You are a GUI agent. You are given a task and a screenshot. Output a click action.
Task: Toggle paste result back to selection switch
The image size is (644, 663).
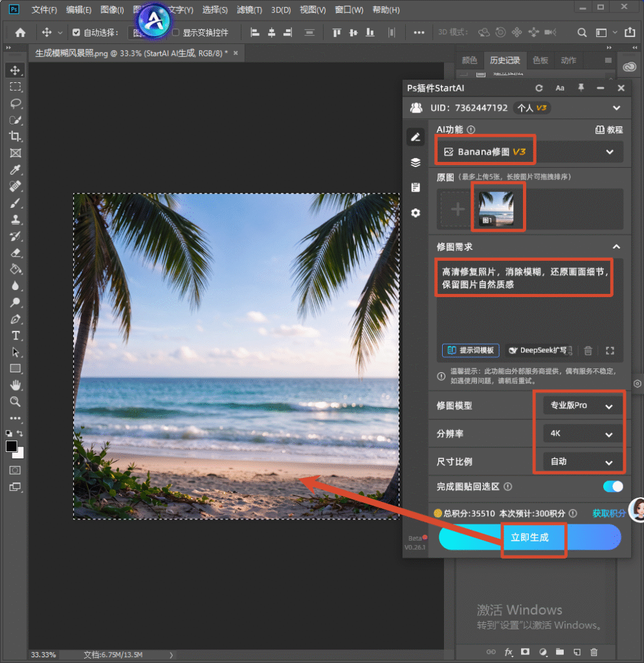(613, 486)
